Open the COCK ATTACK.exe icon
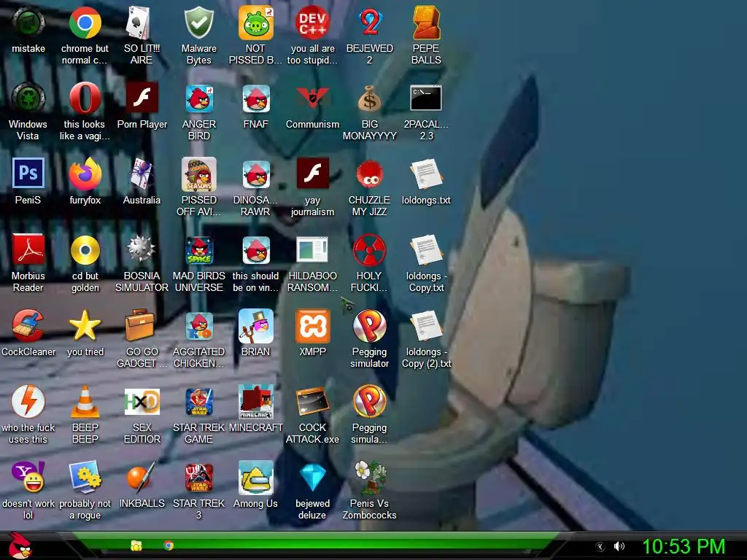 (312, 401)
